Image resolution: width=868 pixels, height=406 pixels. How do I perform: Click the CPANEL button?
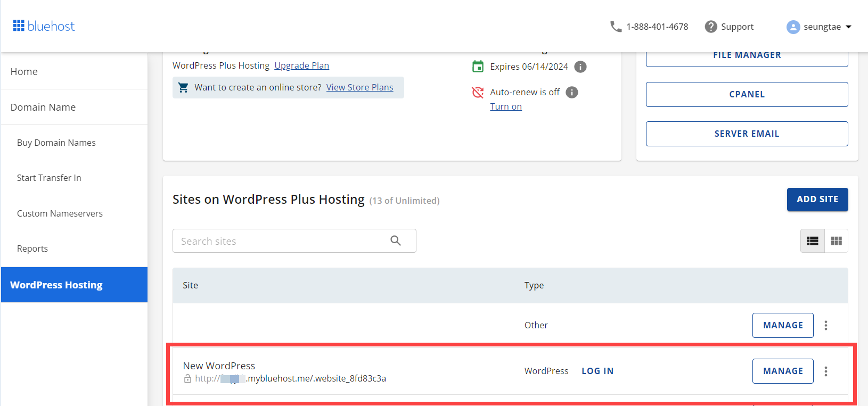[x=747, y=94]
